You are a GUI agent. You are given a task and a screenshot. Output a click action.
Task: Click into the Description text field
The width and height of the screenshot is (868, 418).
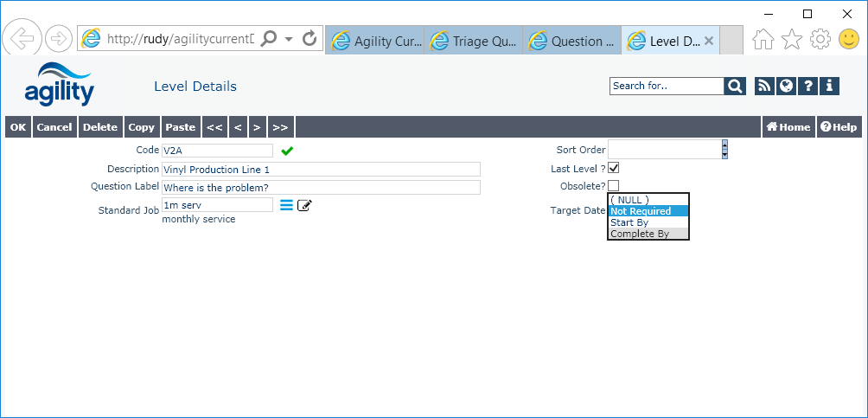(320, 170)
